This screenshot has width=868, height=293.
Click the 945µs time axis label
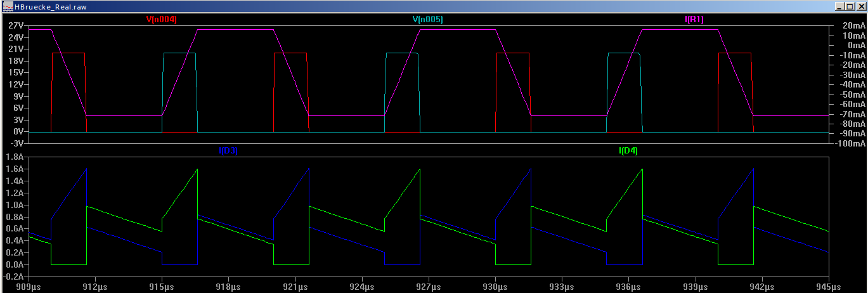click(x=827, y=287)
